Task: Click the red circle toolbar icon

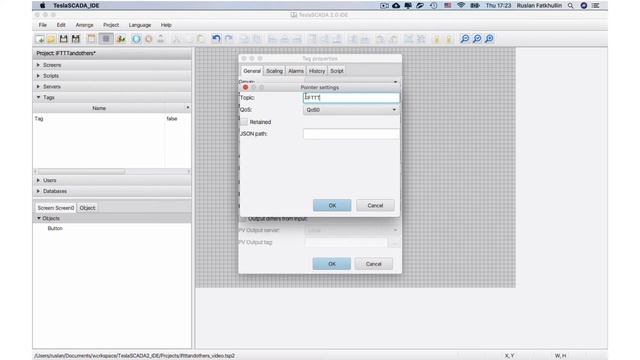Action: [x=149, y=39]
